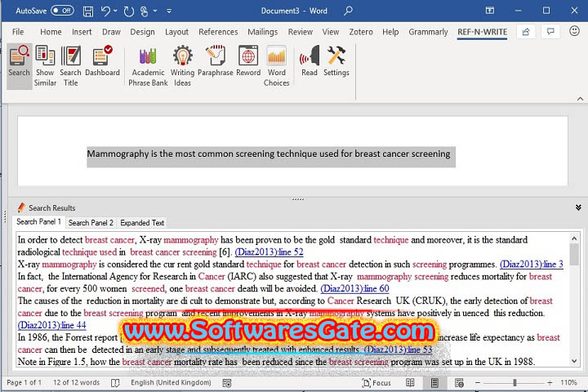Open the Show Similar tool
The height and width of the screenshot is (392, 588).
tap(45, 66)
